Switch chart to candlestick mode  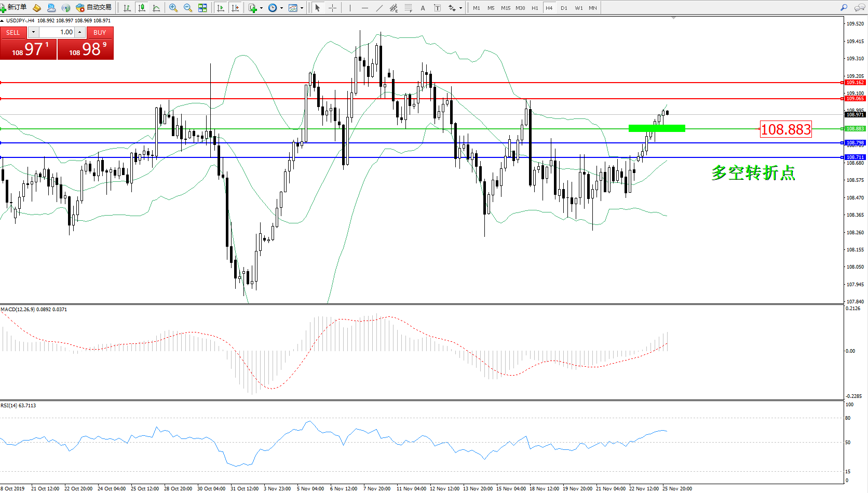(x=142, y=8)
